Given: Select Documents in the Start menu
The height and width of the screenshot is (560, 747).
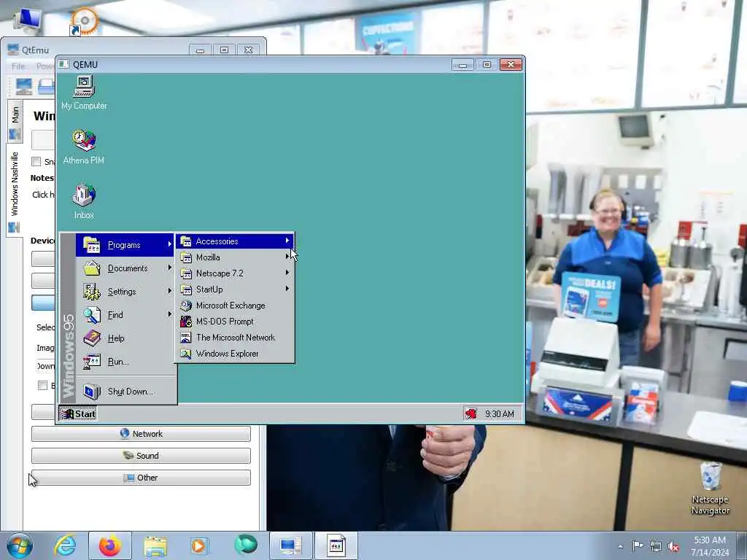Looking at the screenshot, I should pos(125,268).
